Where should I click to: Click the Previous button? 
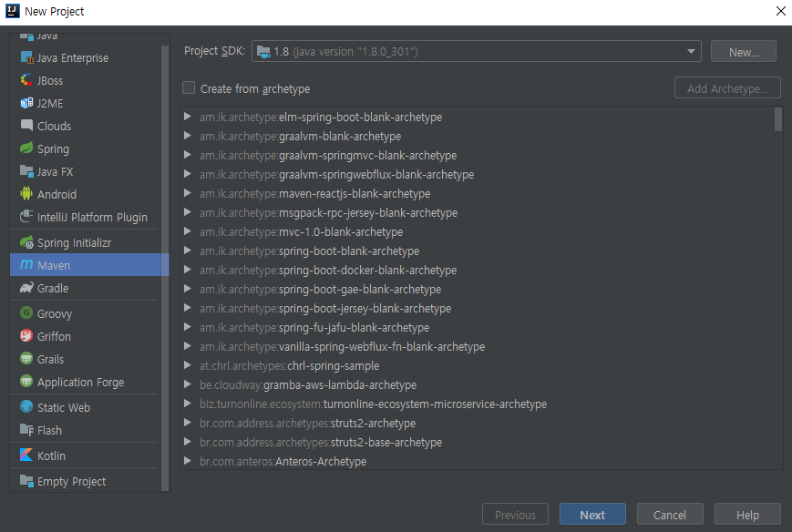(515, 515)
